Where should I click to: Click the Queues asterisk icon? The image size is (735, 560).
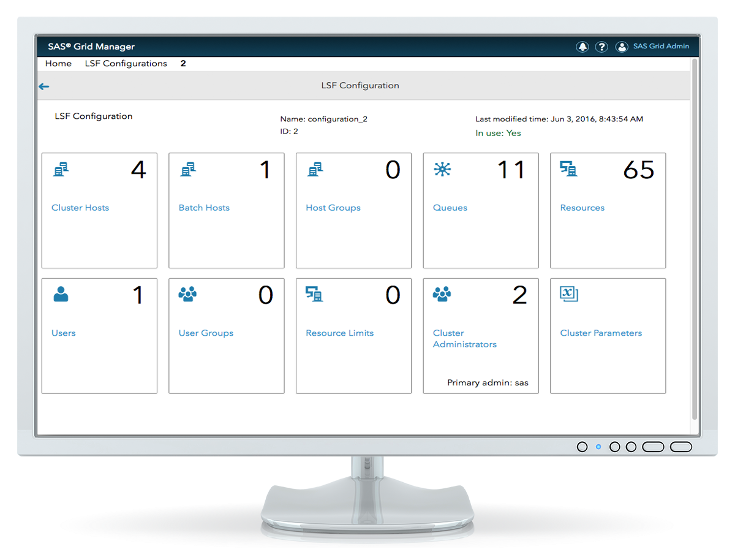pos(442,169)
